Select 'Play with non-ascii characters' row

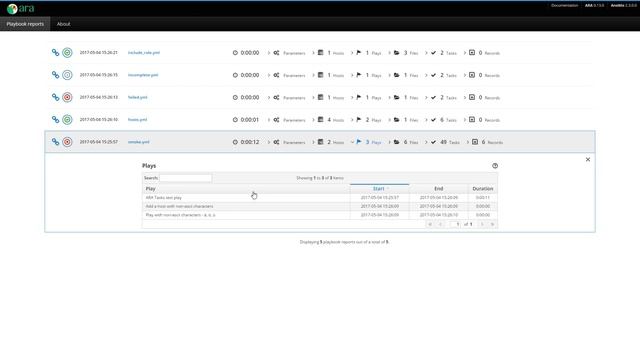(x=320, y=215)
